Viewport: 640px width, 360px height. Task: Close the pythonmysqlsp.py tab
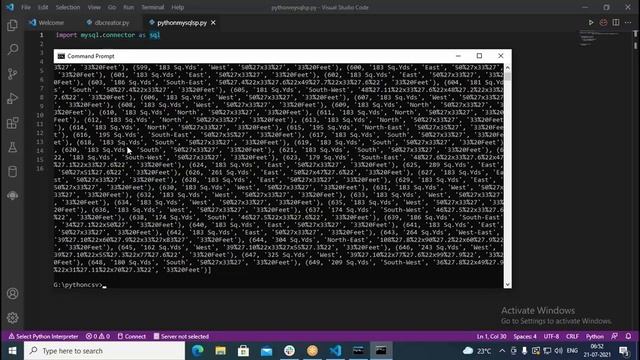point(213,23)
